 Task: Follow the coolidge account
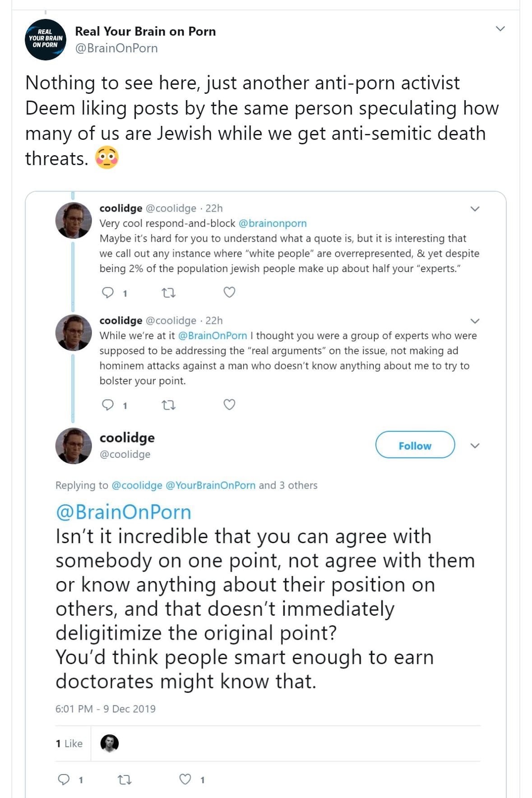(415, 445)
